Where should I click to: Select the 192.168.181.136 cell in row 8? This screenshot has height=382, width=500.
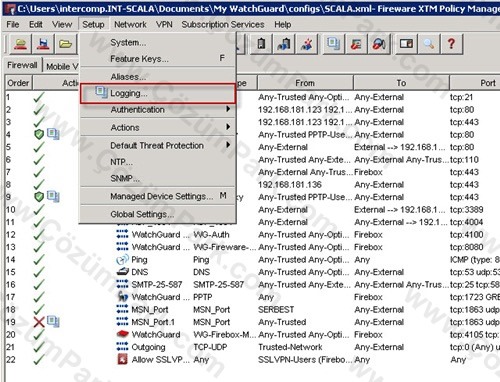coord(290,184)
